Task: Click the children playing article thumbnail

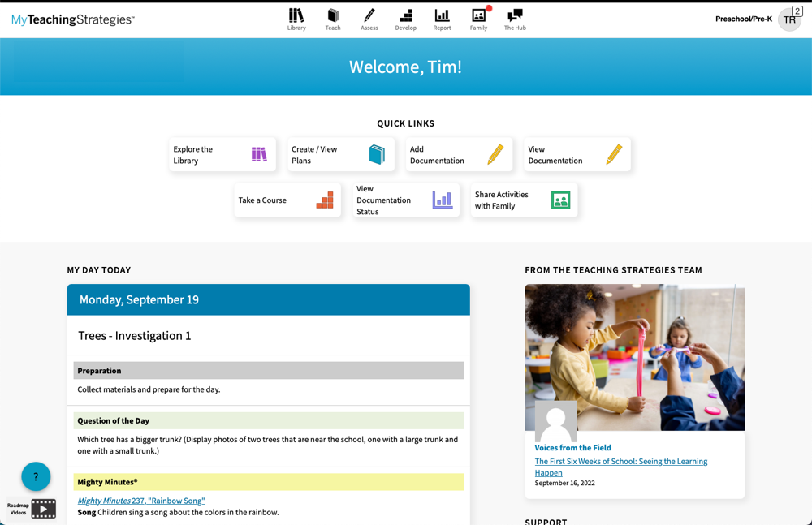Action: [x=634, y=357]
